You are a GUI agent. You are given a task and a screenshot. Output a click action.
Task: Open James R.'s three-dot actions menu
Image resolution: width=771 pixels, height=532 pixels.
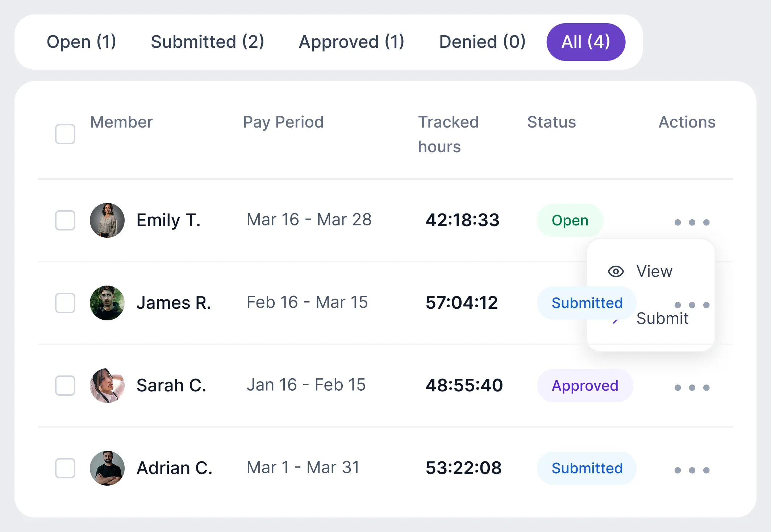coord(692,305)
